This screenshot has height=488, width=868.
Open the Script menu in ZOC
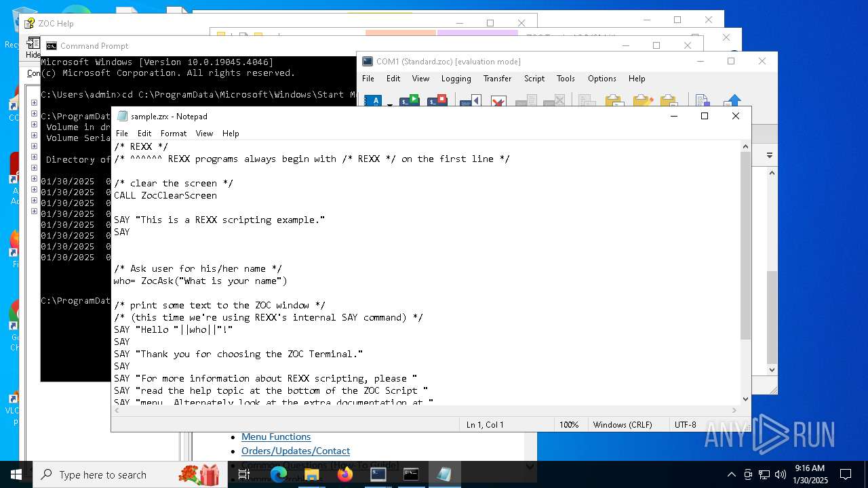coord(534,79)
